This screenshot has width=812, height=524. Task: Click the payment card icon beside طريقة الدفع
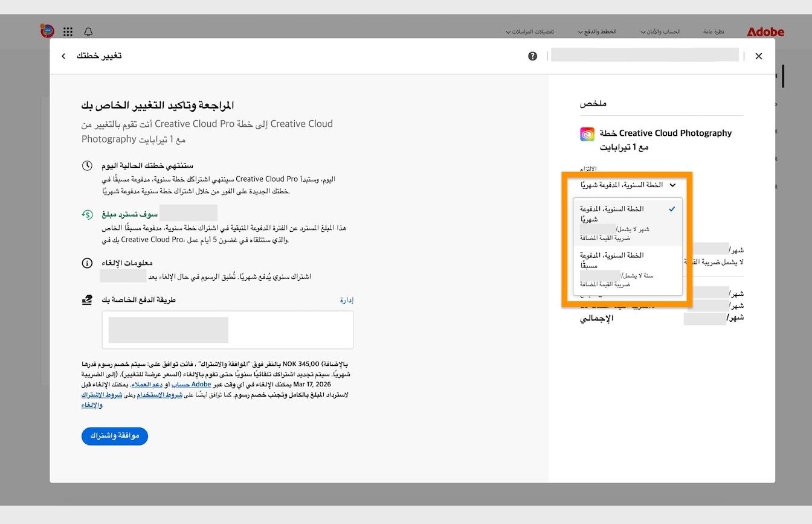pyautogui.click(x=88, y=298)
